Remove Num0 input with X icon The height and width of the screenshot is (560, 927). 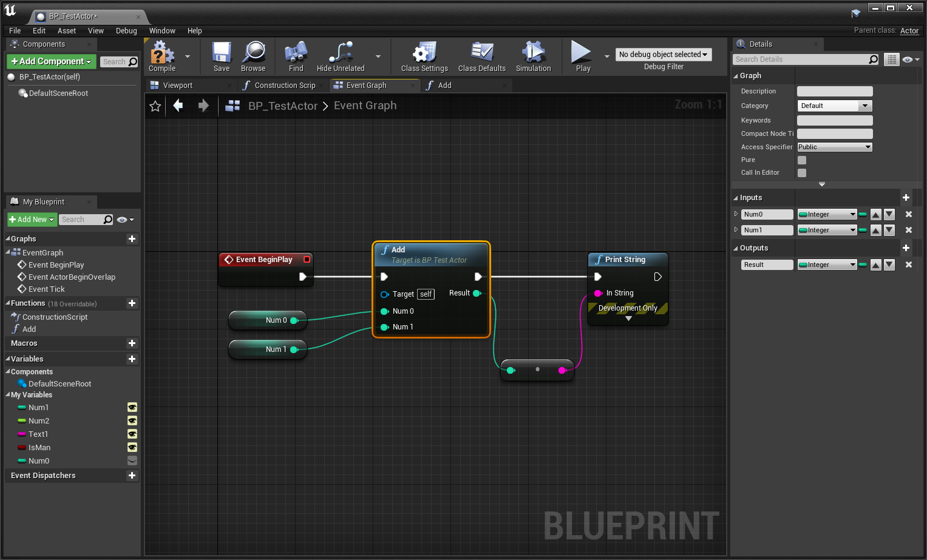click(909, 214)
